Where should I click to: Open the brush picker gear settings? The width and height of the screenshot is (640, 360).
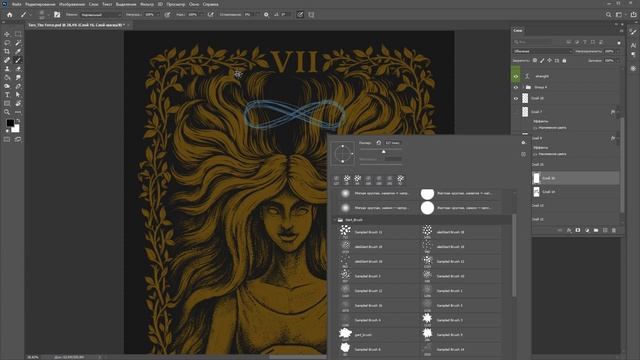[x=523, y=142]
